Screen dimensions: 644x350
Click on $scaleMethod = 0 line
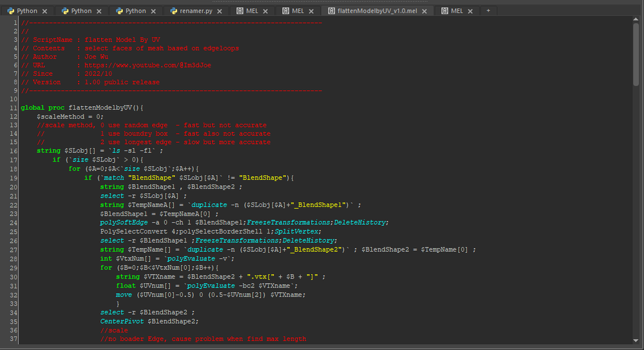(x=70, y=116)
